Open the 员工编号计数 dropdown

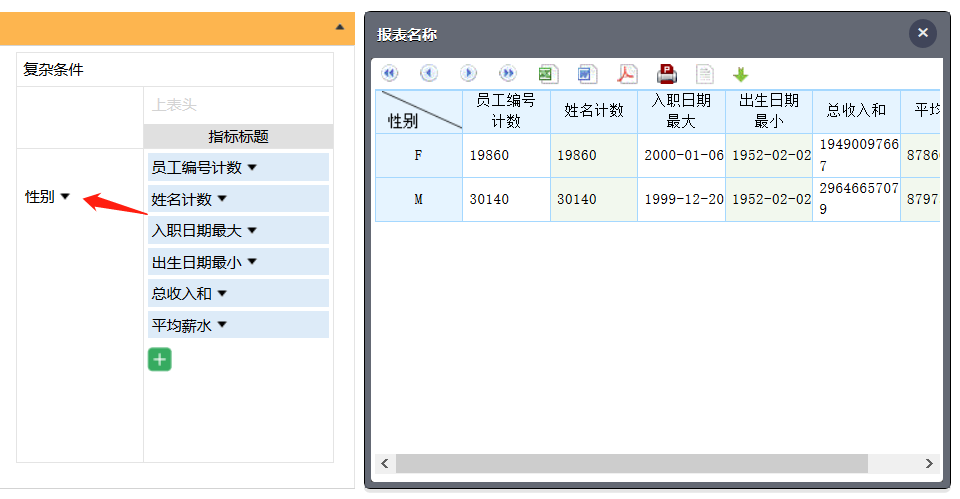coord(252,167)
